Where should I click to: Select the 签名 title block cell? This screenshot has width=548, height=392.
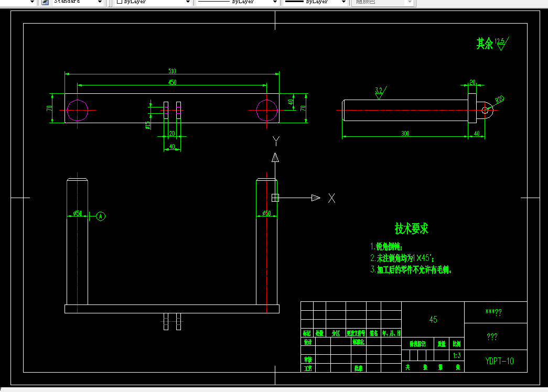point(373,333)
